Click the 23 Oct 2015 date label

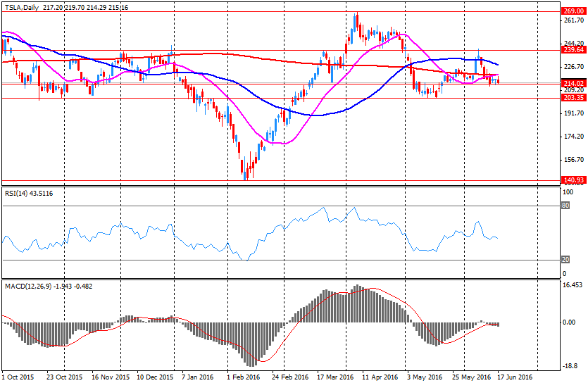click(65, 377)
